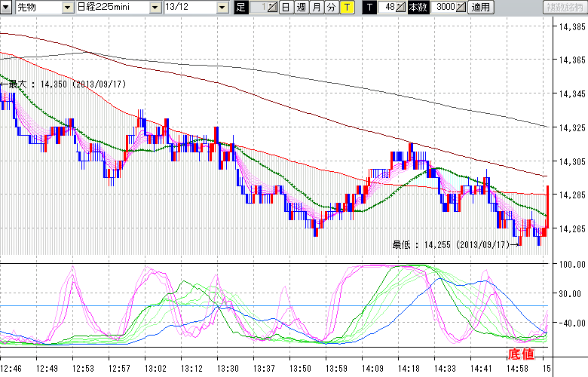The image size is (588, 377).
Task: Open the 13/12 contract month dropdown
Action: [221, 8]
